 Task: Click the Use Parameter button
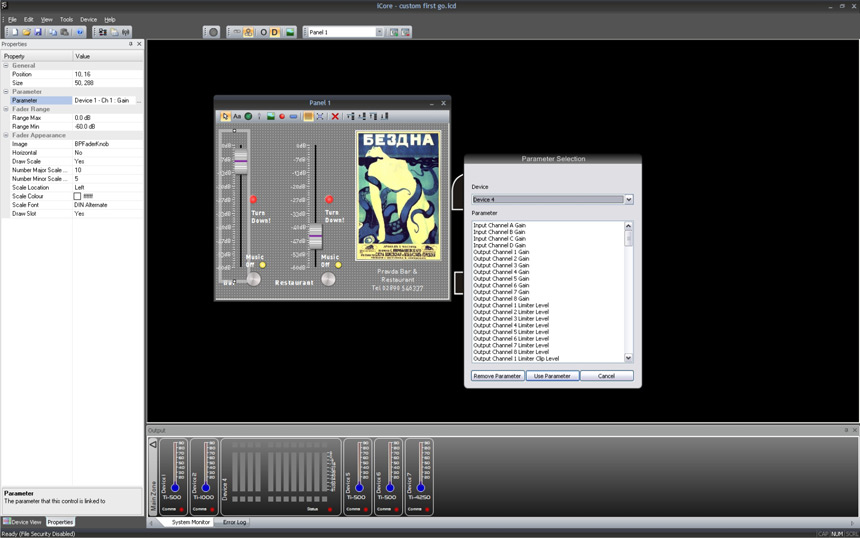[x=552, y=376]
